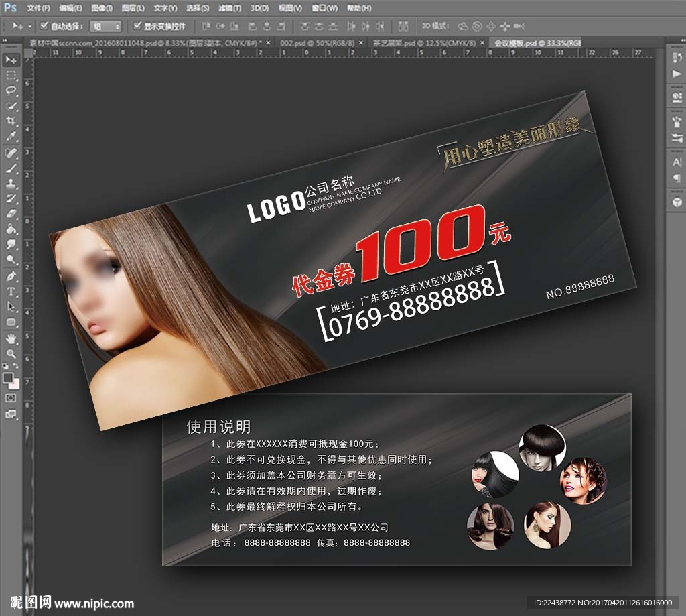Select the Path Selection tool
The width and height of the screenshot is (686, 616).
pyautogui.click(x=11, y=307)
